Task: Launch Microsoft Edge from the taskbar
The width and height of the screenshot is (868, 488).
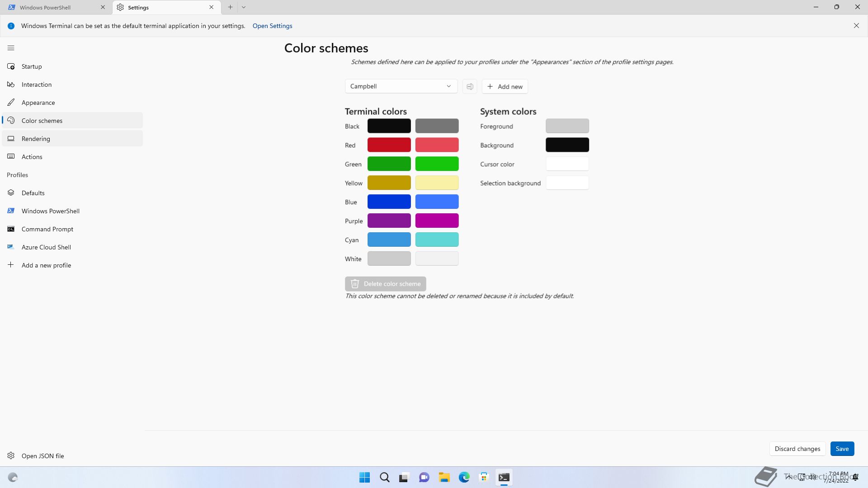Action: click(464, 477)
